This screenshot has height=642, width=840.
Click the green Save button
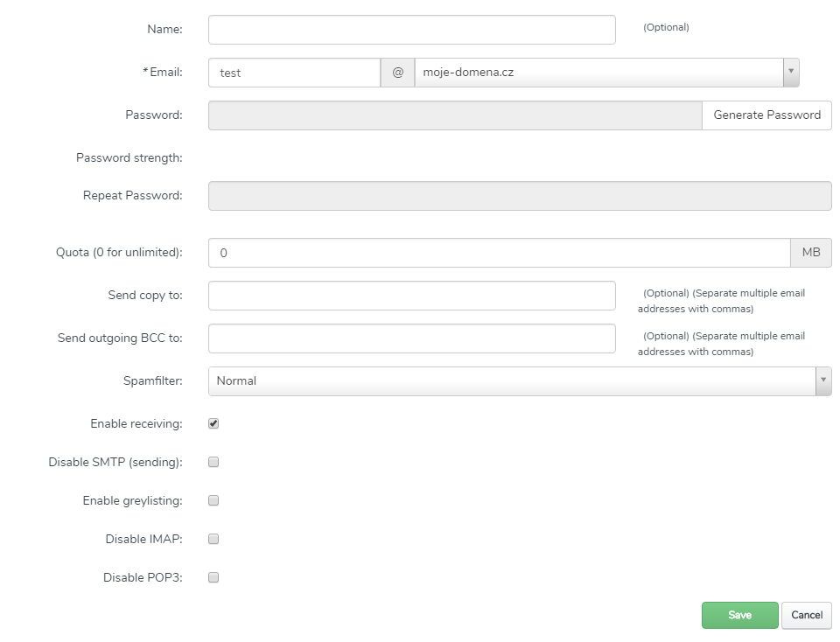click(x=739, y=615)
